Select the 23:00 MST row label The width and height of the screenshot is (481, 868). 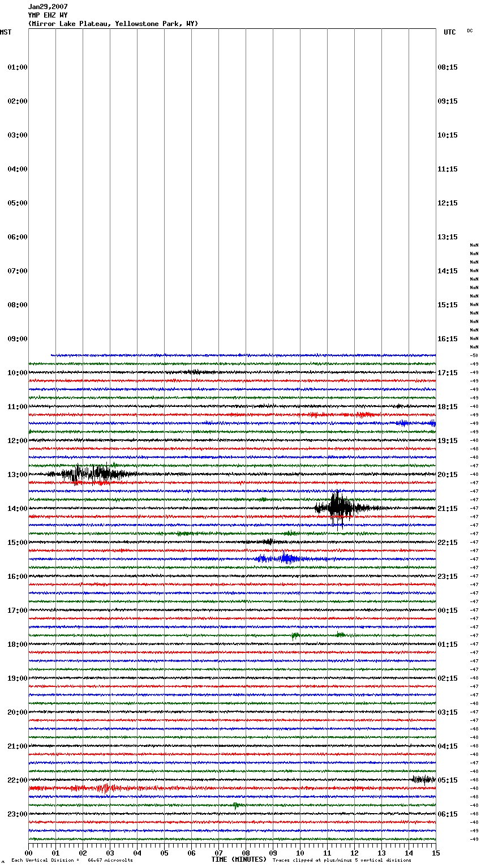point(18,814)
